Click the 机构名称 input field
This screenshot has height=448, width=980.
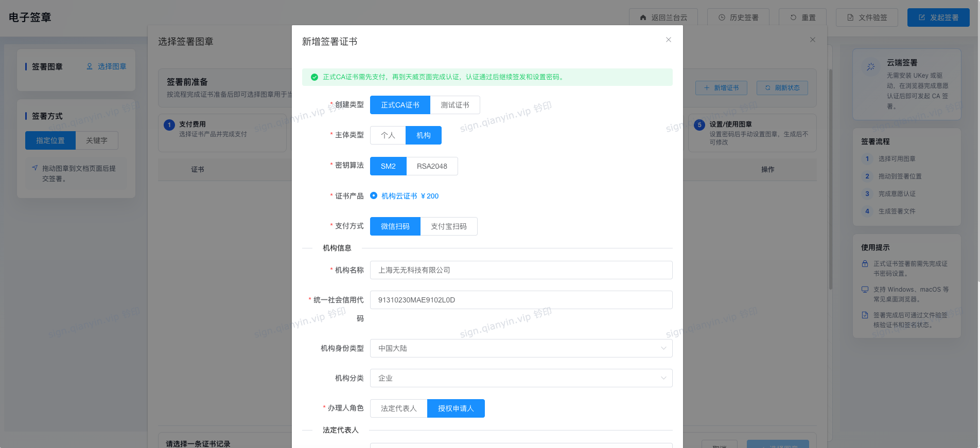[x=521, y=270]
